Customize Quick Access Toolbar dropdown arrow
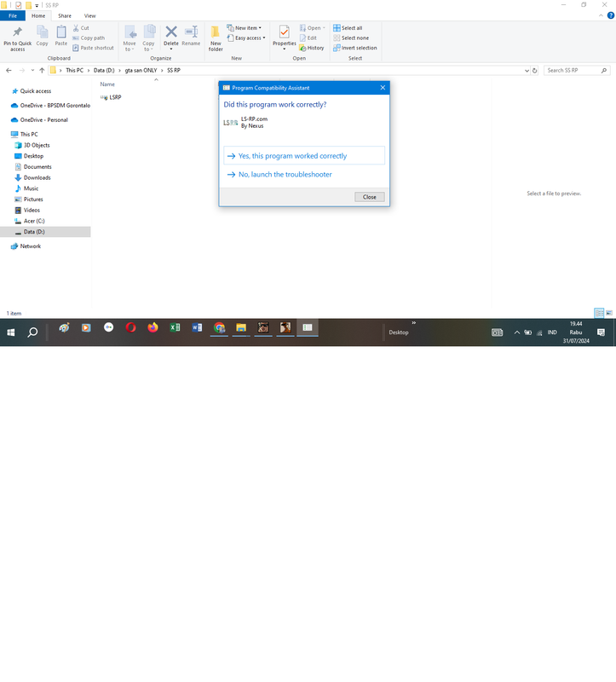 click(37, 5)
